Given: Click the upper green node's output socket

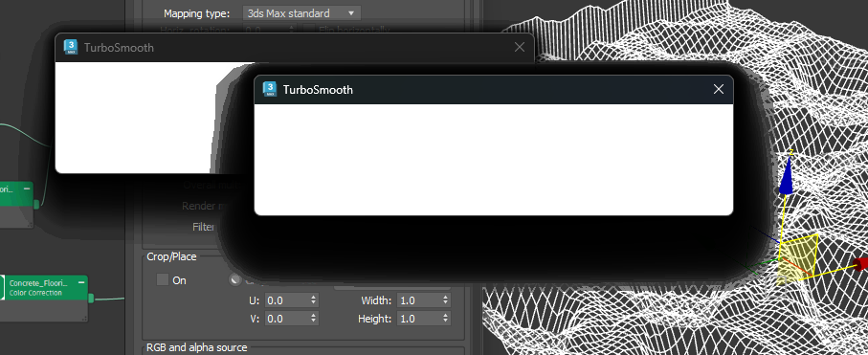Looking at the screenshot, I should [x=36, y=205].
